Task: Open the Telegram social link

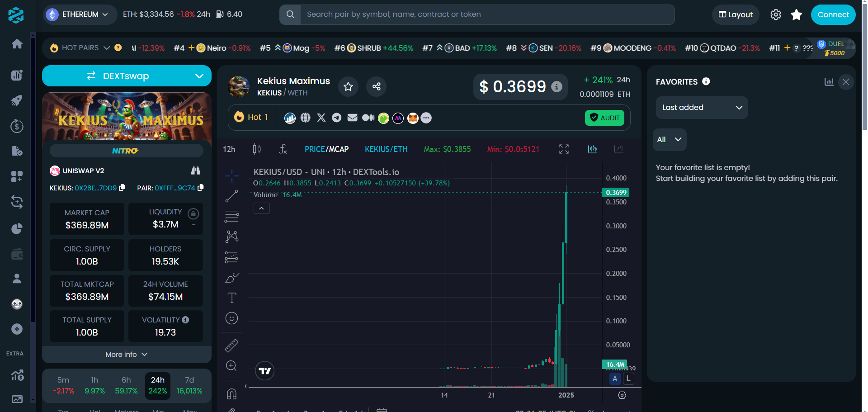Action: (x=336, y=118)
